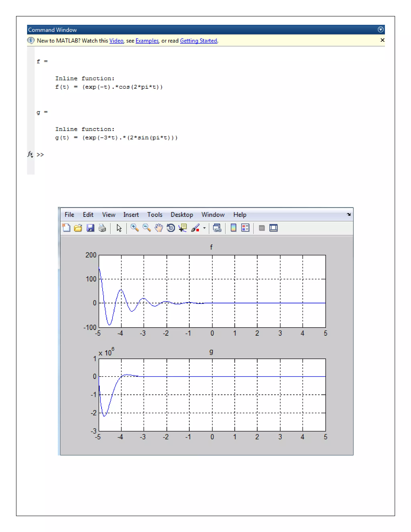Expand Command Window actions dropdown

coord(380,30)
